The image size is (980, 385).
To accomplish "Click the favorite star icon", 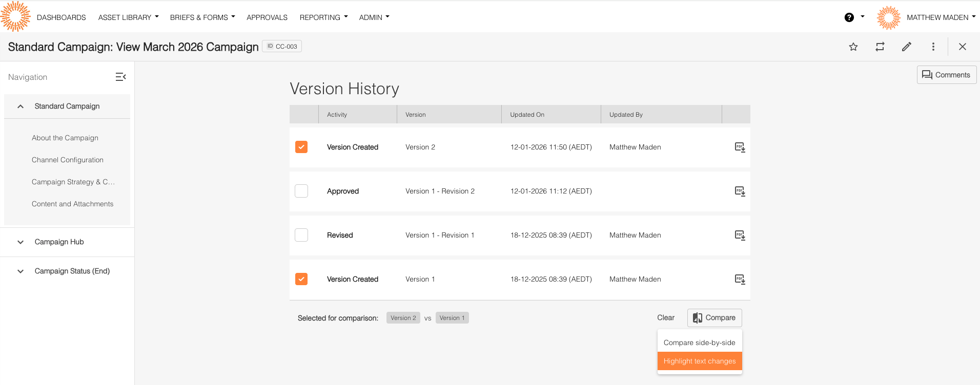I will [853, 47].
